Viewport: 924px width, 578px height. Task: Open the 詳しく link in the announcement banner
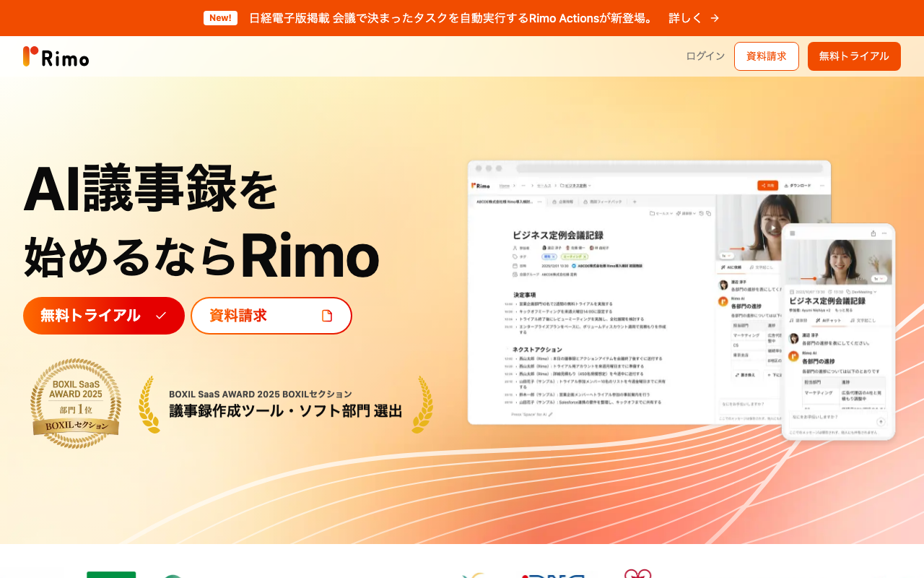(x=694, y=18)
